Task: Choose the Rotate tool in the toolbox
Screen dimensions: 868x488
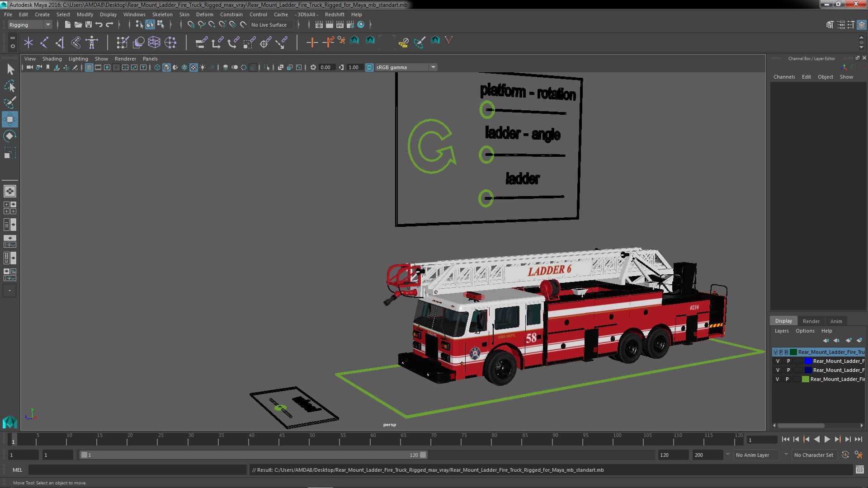Action: (10, 136)
